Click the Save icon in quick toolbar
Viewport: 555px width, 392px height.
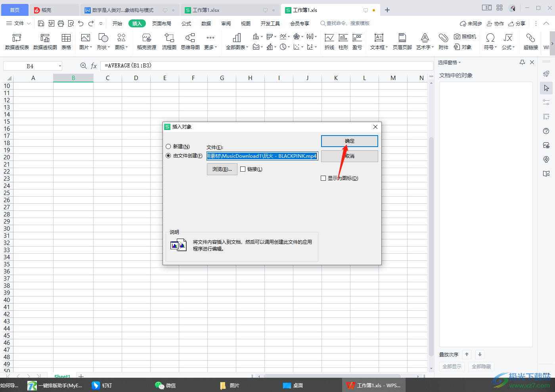coord(41,23)
